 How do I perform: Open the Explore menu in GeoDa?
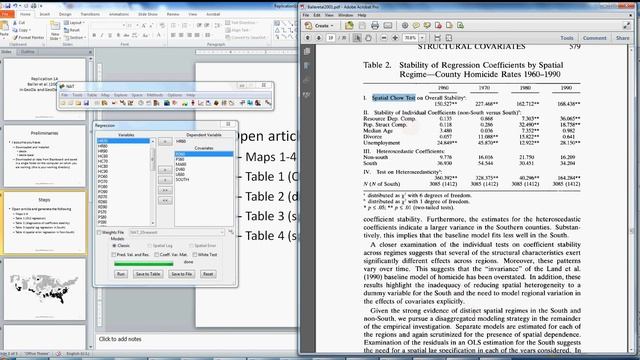[x=120, y=95]
